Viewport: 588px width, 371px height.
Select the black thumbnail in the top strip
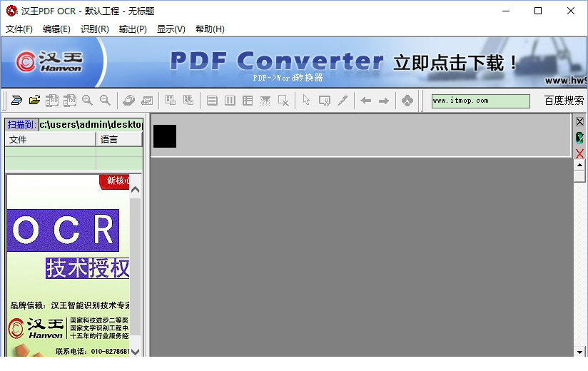pos(165,136)
